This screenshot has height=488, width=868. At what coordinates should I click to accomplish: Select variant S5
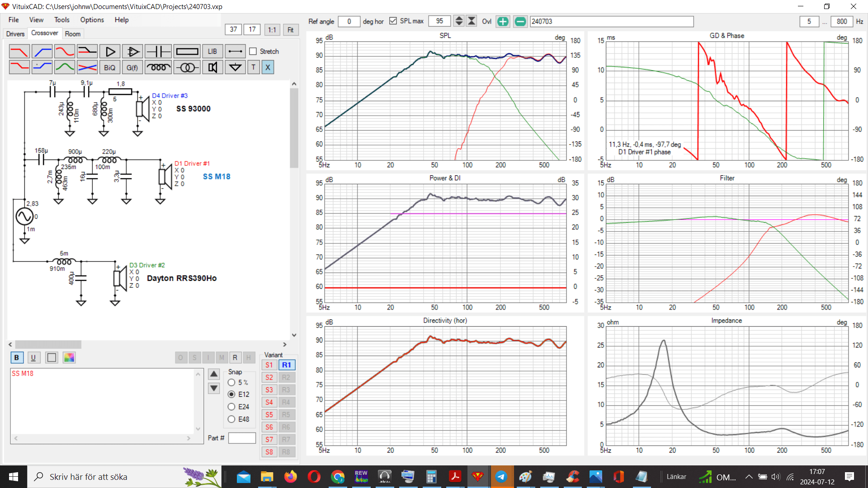click(x=269, y=415)
